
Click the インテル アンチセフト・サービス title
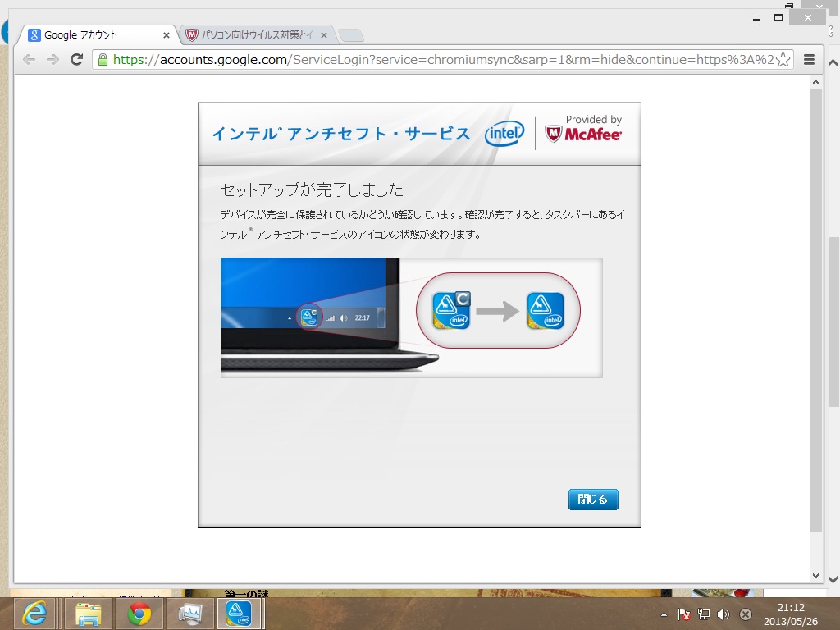point(341,134)
